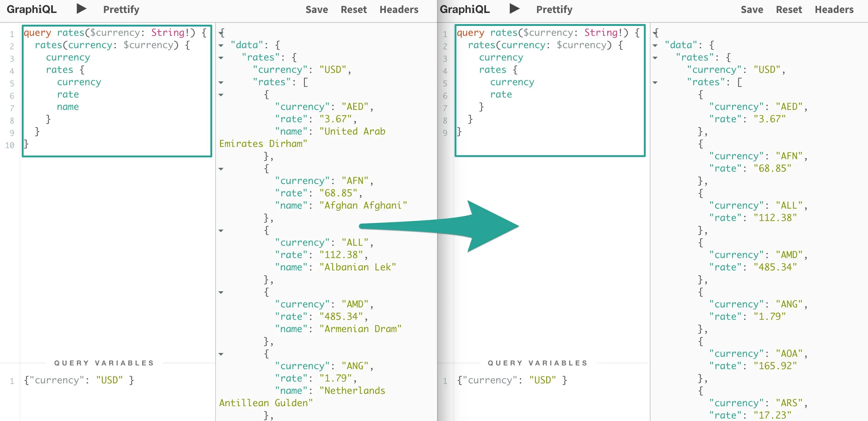The image size is (868, 421).
Task: Reset the right panel query
Action: click(x=788, y=10)
